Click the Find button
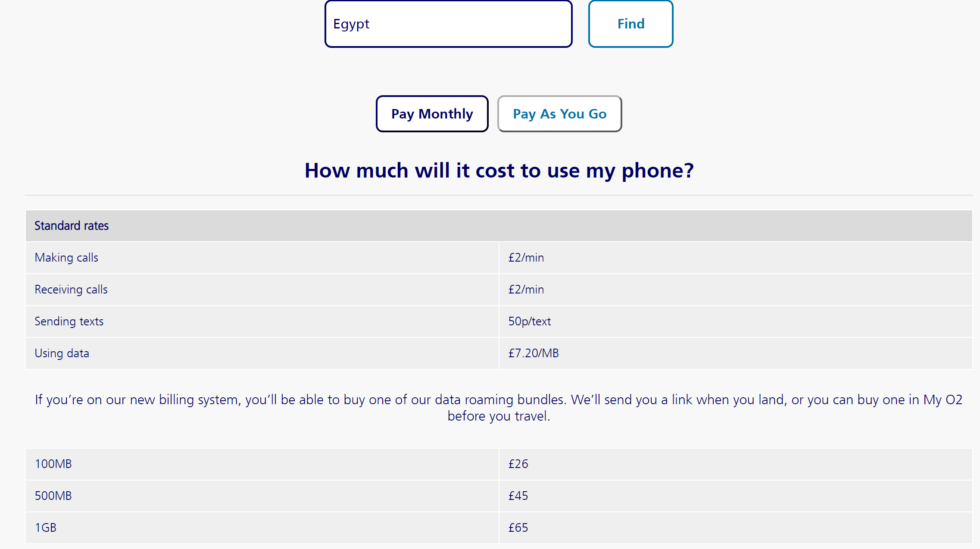This screenshot has width=980, height=549. click(x=630, y=24)
